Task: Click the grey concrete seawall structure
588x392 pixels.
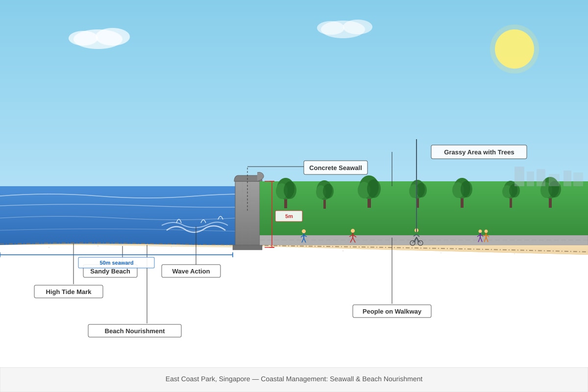Action: click(248, 212)
